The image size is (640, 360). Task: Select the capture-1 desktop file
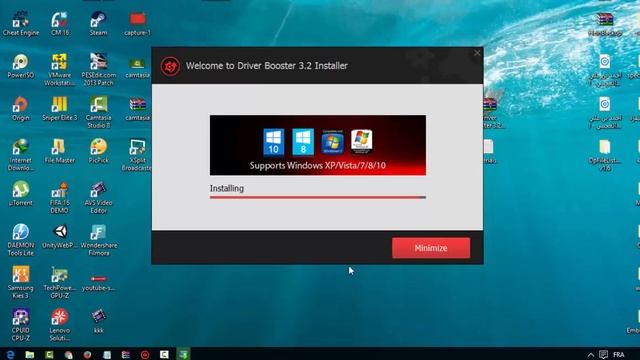[138, 24]
